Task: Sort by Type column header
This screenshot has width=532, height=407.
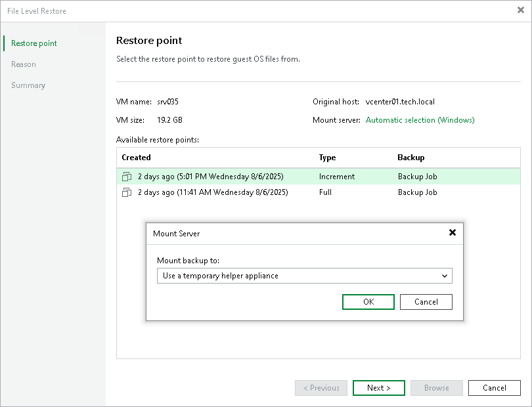Action: click(328, 158)
